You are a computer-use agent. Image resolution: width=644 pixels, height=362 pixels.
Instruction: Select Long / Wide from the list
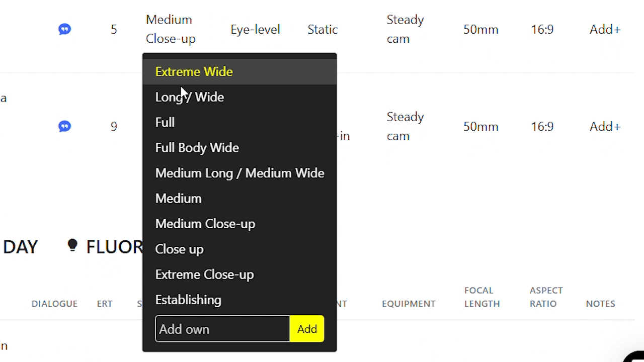pyautogui.click(x=190, y=97)
